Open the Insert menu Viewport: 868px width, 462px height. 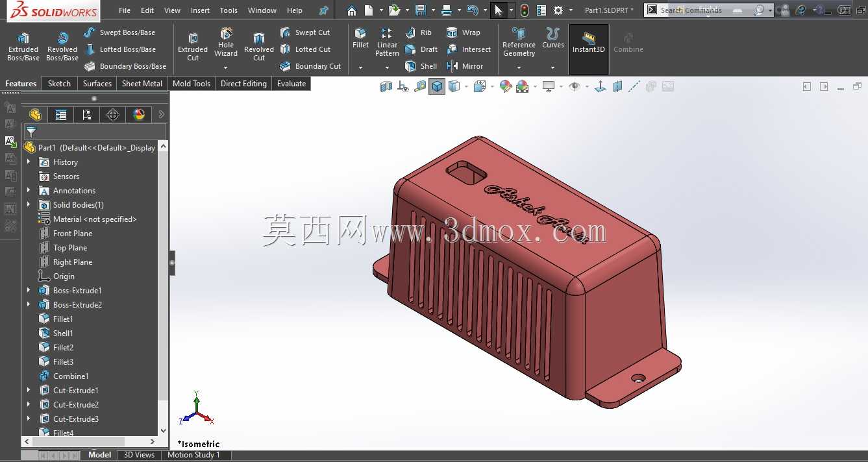pyautogui.click(x=200, y=10)
